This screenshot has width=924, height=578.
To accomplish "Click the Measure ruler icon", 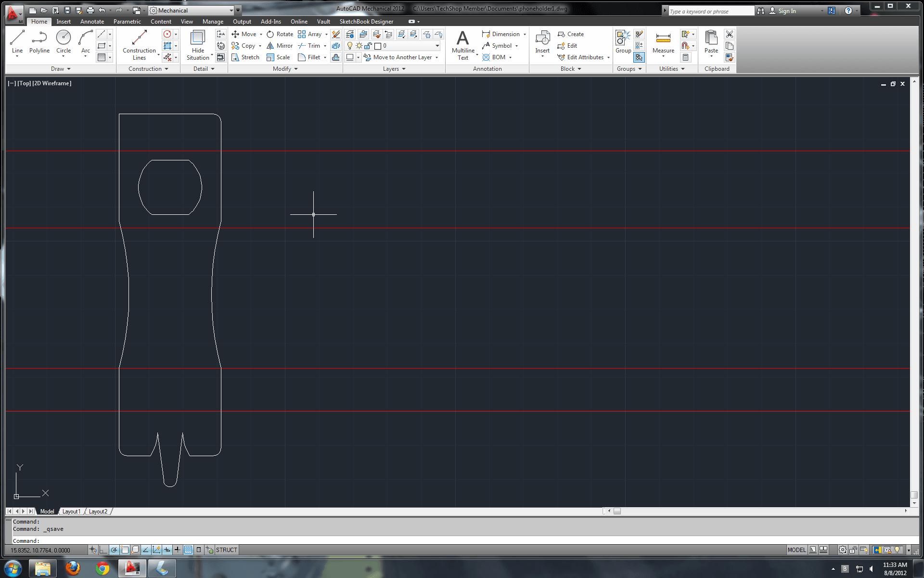I will click(x=663, y=39).
